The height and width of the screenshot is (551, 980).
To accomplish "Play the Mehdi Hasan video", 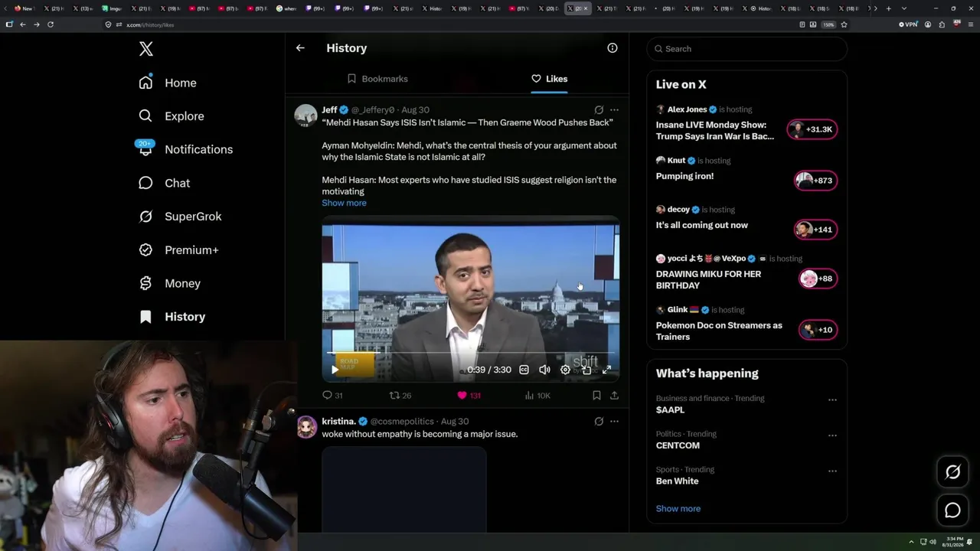I will coord(335,370).
